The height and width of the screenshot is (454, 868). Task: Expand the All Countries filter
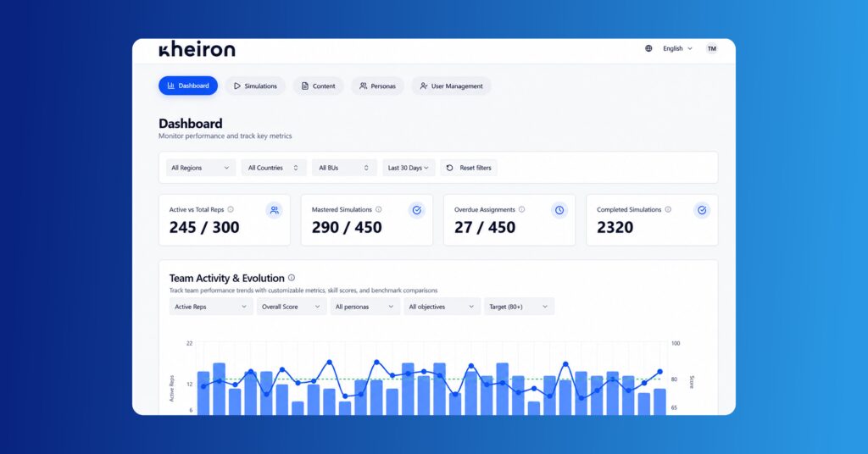274,168
